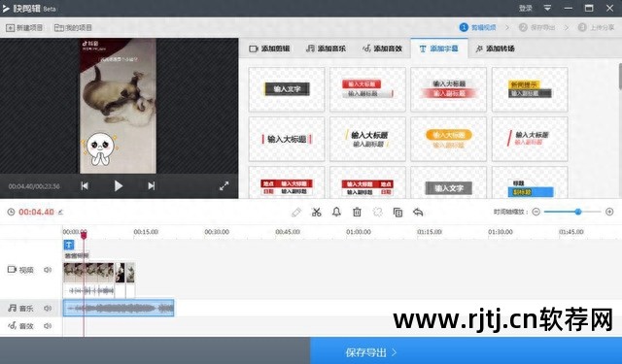The width and height of the screenshot is (622, 364).
Task: Choose the red-glow subtitle bar template
Action: tap(449, 89)
